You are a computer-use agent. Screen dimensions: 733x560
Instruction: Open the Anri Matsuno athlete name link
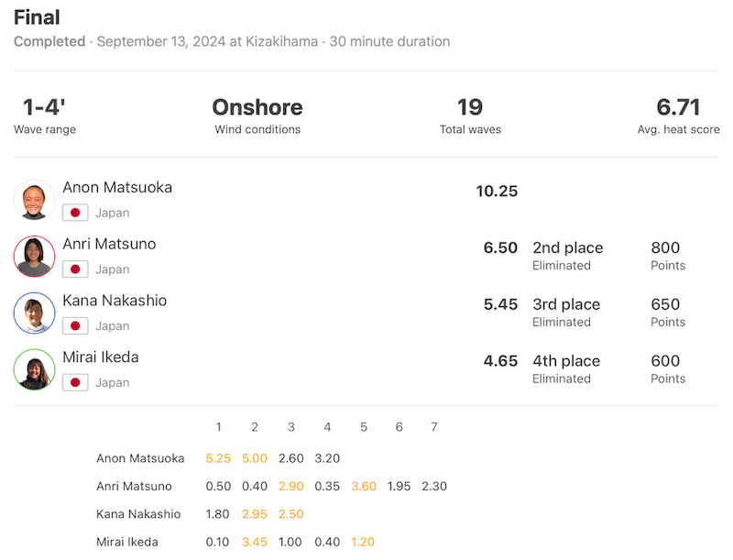109,244
